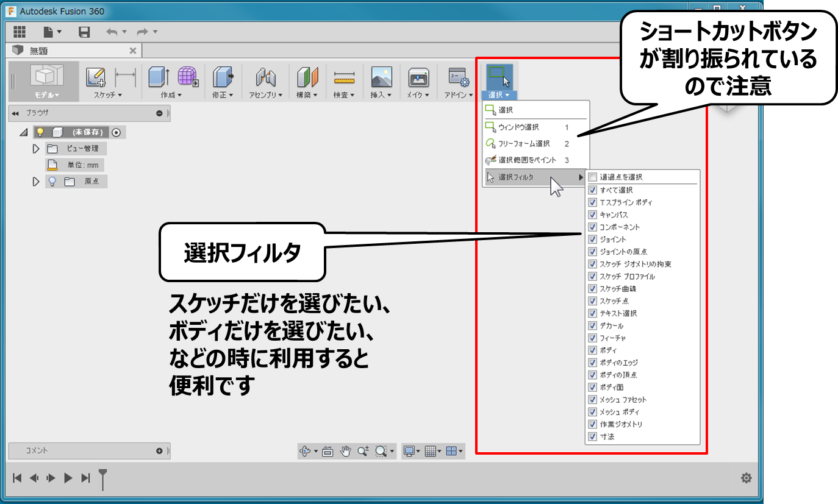Open the timeline settings gear

pyautogui.click(x=746, y=478)
